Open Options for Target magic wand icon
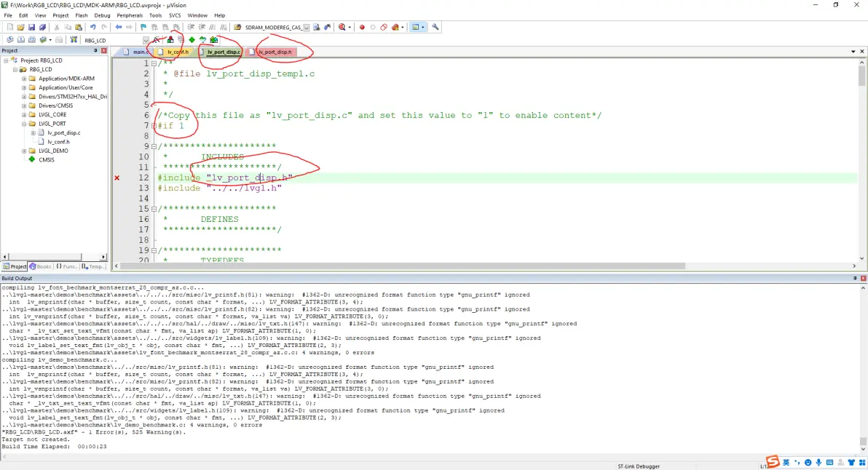This screenshot has width=868, height=470. tap(157, 40)
